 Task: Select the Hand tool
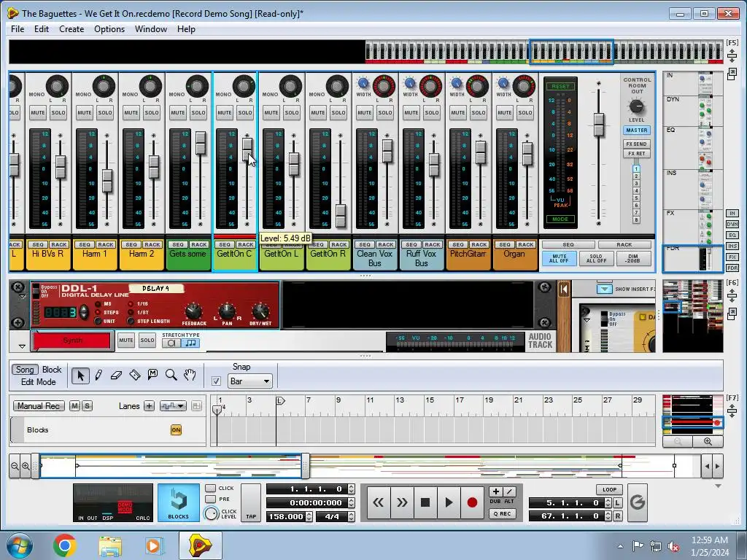190,375
